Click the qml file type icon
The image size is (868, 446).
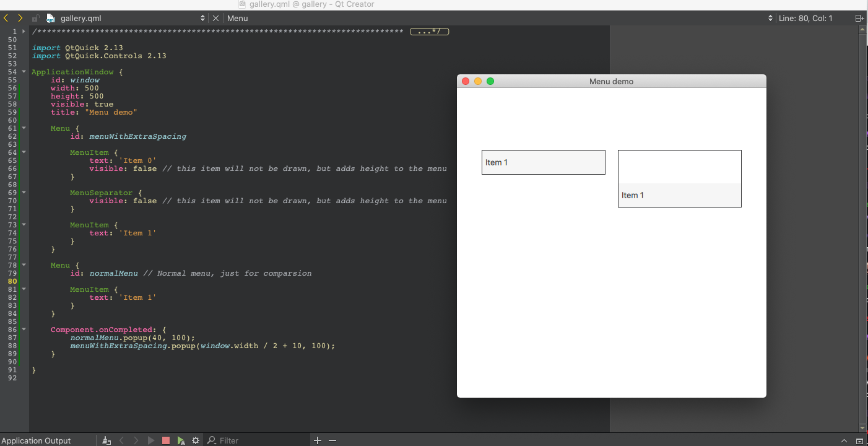coord(51,18)
